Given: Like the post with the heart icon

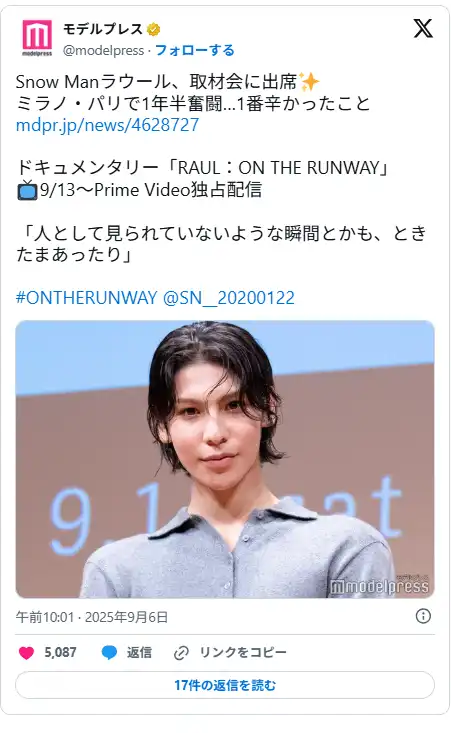Looking at the screenshot, I should [x=27, y=652].
